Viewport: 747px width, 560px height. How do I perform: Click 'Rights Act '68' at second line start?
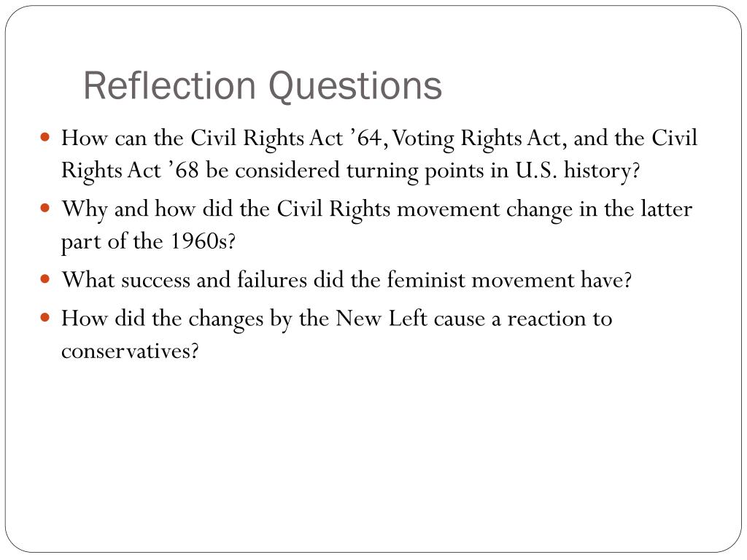130,171
